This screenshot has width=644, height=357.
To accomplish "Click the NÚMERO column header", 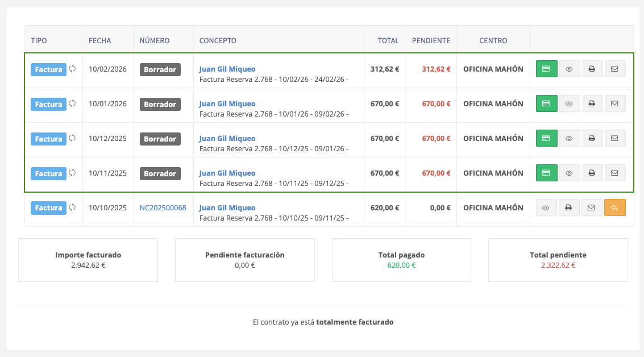I will click(x=155, y=41).
